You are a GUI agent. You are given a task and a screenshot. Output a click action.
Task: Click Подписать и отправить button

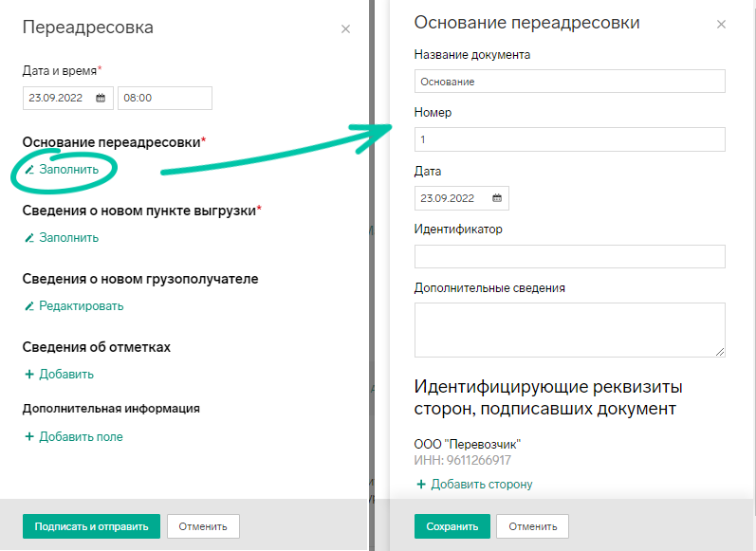(x=91, y=526)
